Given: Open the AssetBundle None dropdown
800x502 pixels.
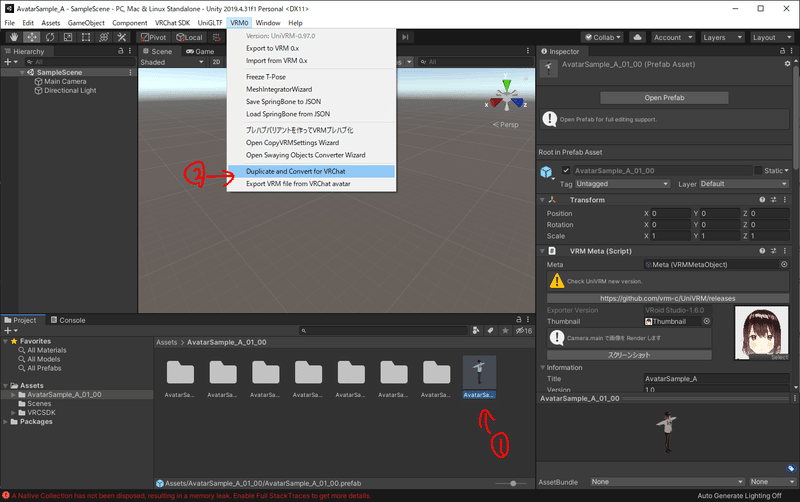Looking at the screenshot, I should [x=667, y=482].
